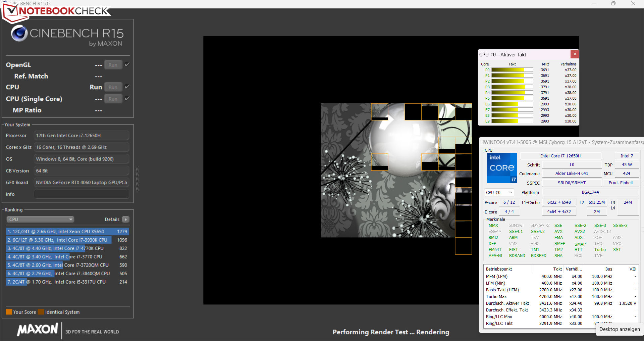
Task: Open the CPU #0 selector dropdown
Action: click(x=499, y=193)
